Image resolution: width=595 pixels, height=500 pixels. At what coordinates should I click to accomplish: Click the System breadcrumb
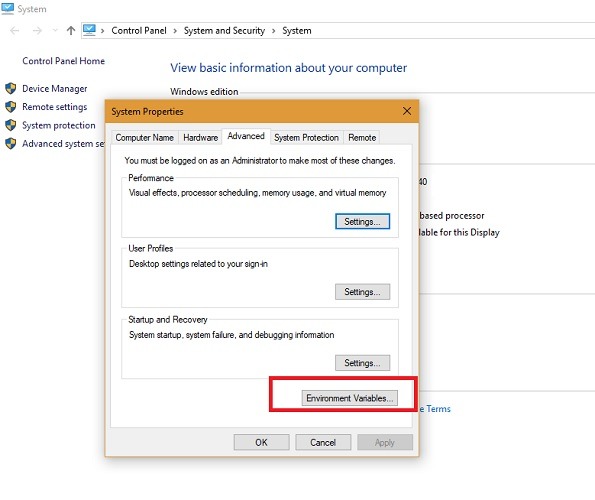[297, 30]
